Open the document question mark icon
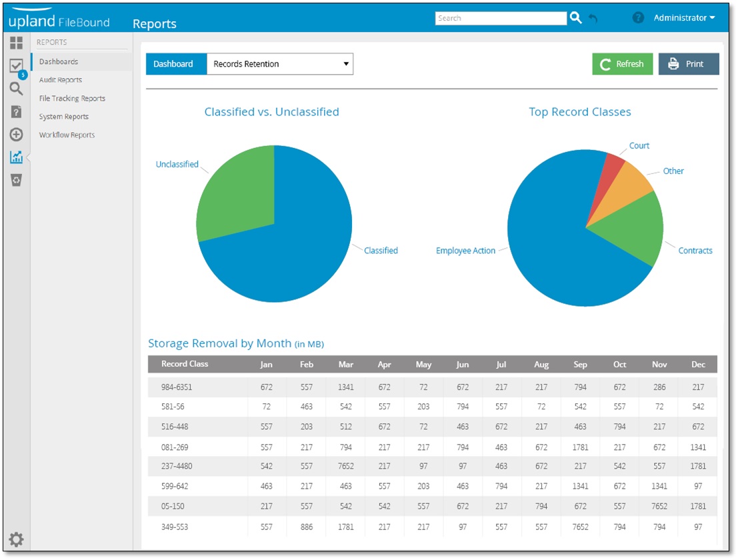Image resolution: width=738 pixels, height=560 pixels. point(16,112)
